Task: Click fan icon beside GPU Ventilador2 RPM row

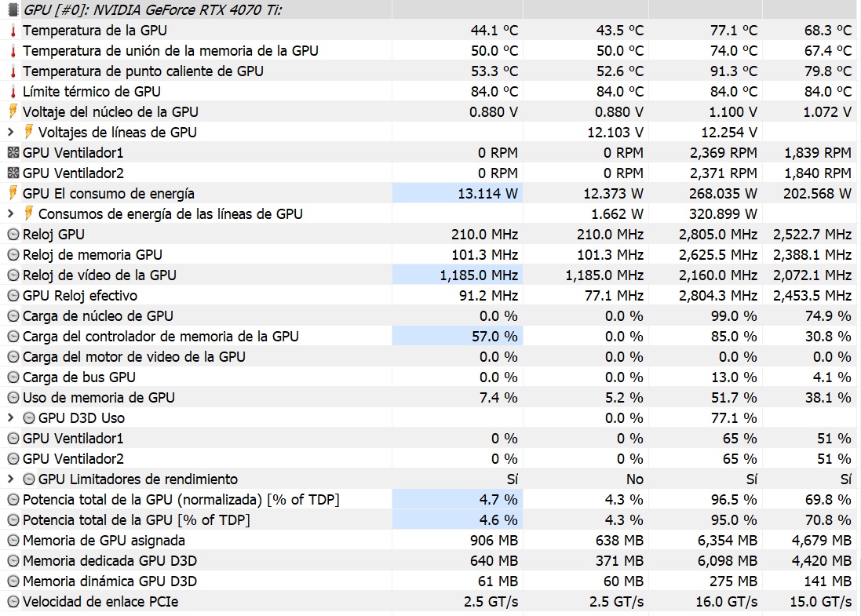Action: point(13,173)
